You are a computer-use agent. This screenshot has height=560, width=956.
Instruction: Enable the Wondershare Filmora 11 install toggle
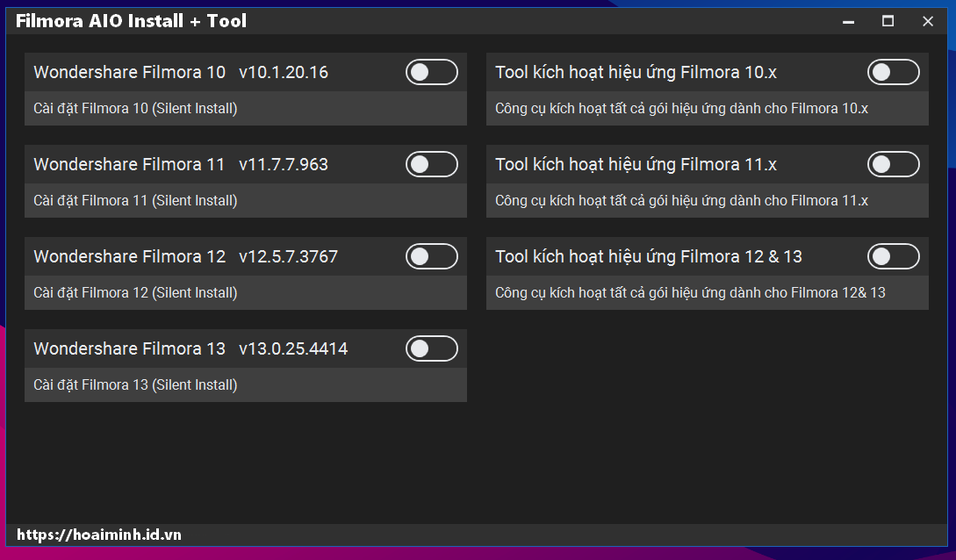point(432,164)
